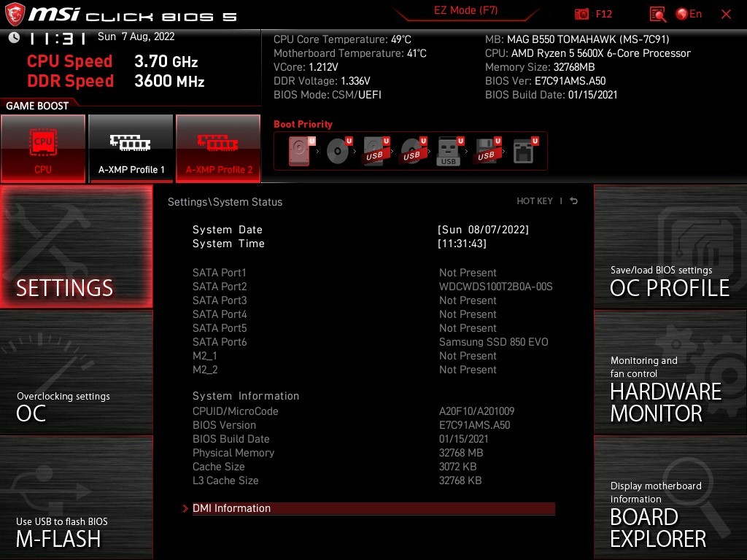Click the CPUID/MicroCode label
The image size is (747, 560).
click(236, 411)
